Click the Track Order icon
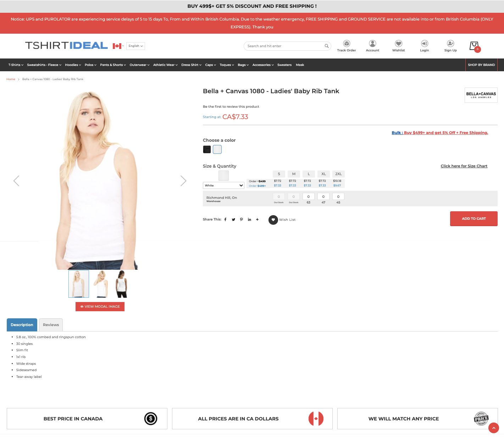The image size is (504, 447). pos(347,44)
